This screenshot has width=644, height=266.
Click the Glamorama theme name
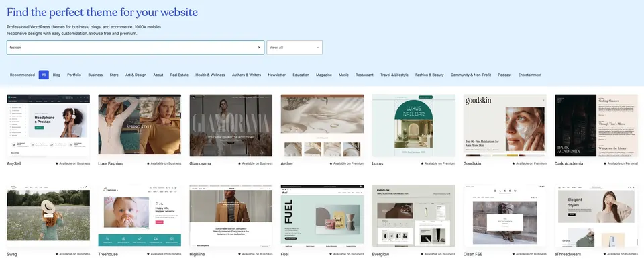coord(201,163)
